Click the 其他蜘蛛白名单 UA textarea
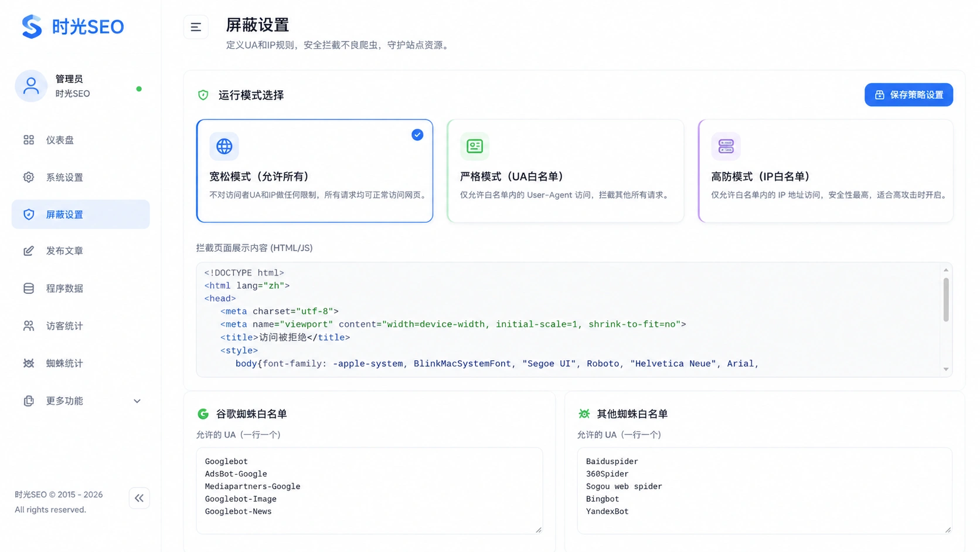This screenshot has width=980, height=552. (x=764, y=491)
